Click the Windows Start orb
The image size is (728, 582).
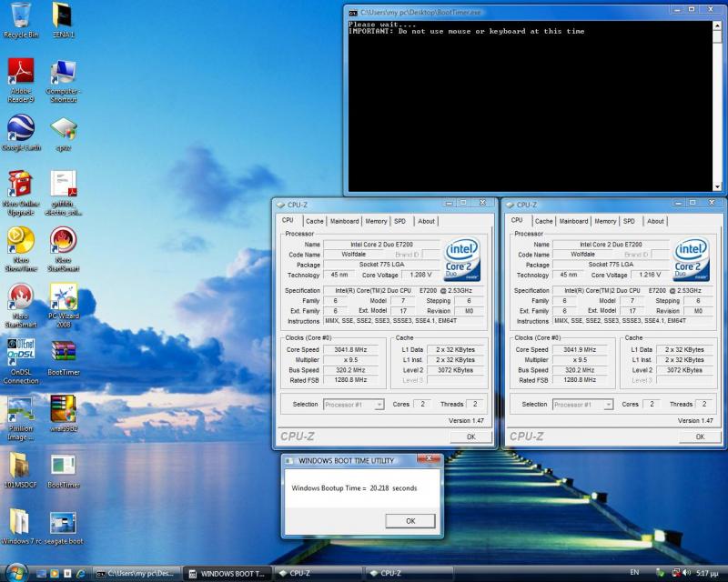pyautogui.click(x=16, y=573)
